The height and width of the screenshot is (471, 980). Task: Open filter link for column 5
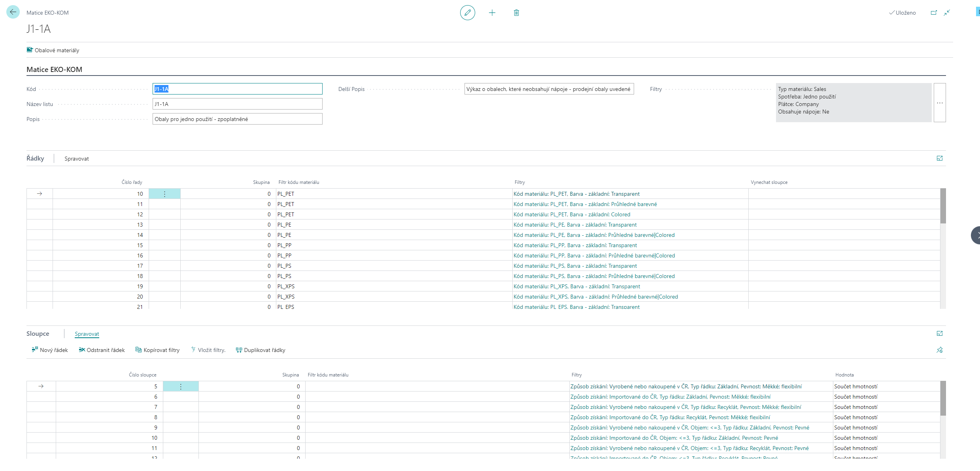click(686, 386)
